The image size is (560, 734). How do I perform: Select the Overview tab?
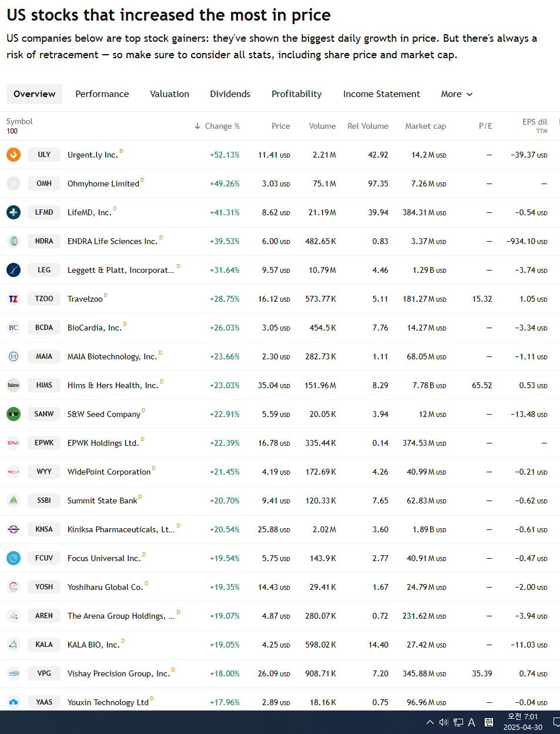click(x=34, y=94)
